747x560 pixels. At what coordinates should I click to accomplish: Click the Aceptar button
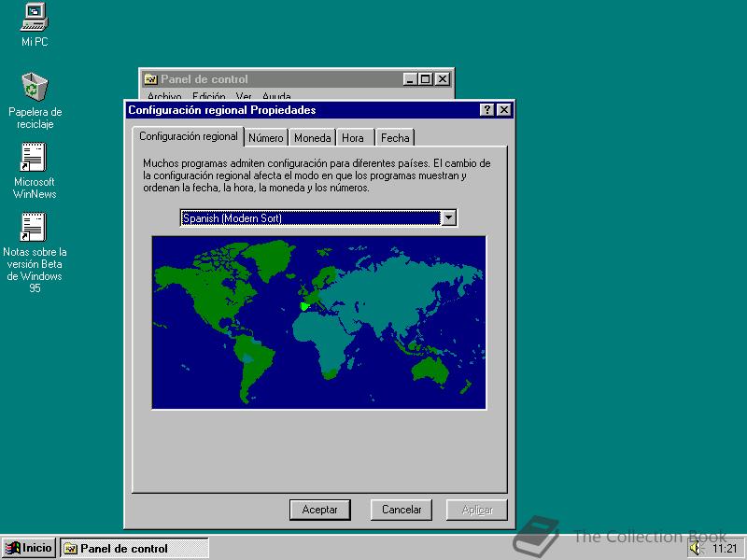pos(320,510)
